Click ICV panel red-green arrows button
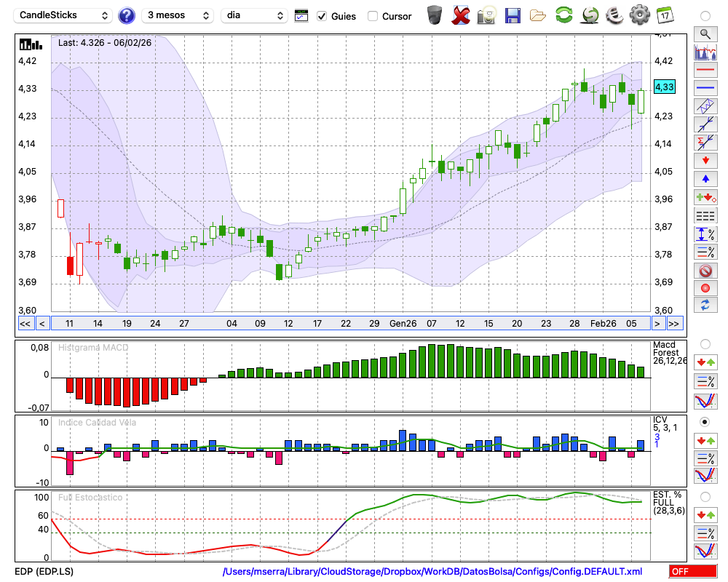 [x=705, y=440]
